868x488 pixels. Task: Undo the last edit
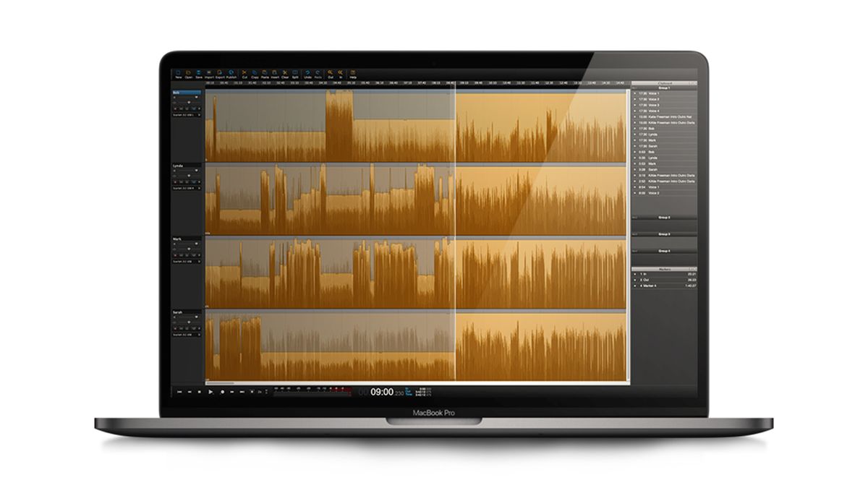click(x=307, y=73)
